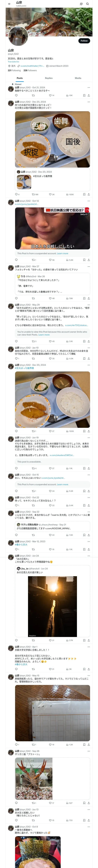
Task: Open the #春から京大 hashtag in Mar 12 post
Action: (21, 545)
